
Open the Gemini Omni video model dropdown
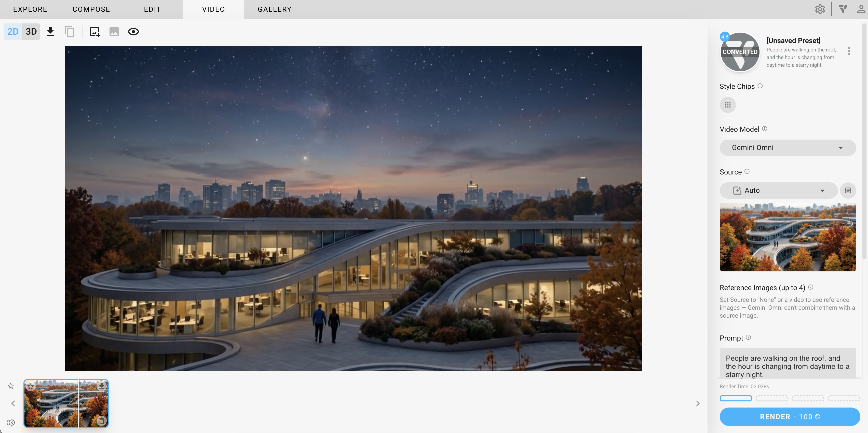pyautogui.click(x=788, y=147)
